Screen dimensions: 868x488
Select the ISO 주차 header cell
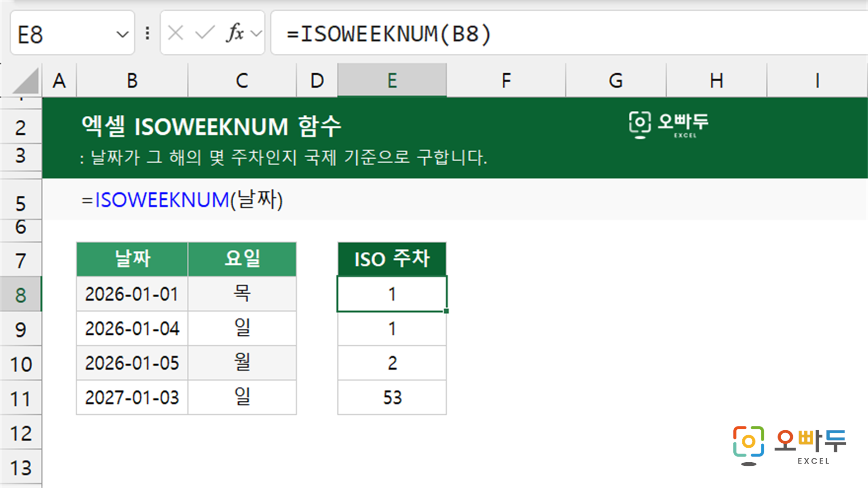click(x=392, y=259)
